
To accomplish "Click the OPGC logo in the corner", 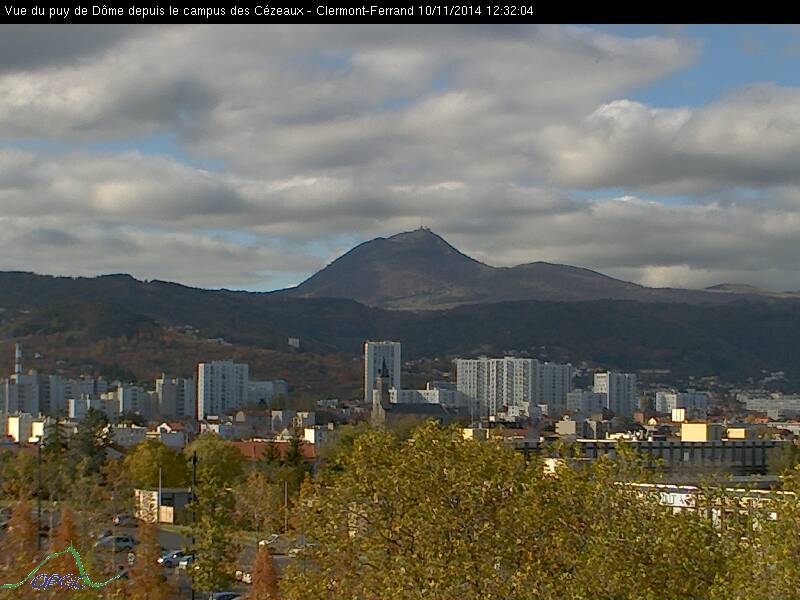I will [60, 569].
